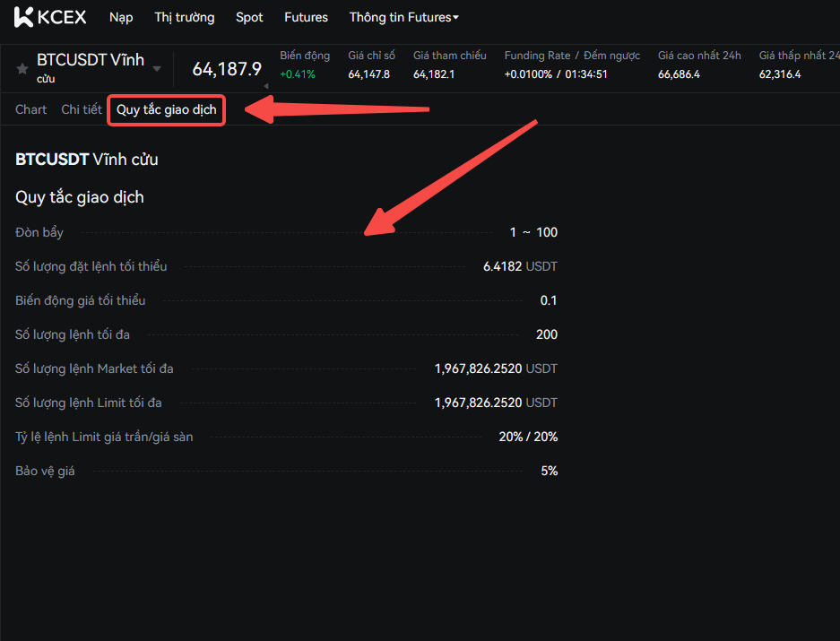This screenshot has width=840, height=641.
Task: Select Futures in the top navigation
Action: point(306,17)
